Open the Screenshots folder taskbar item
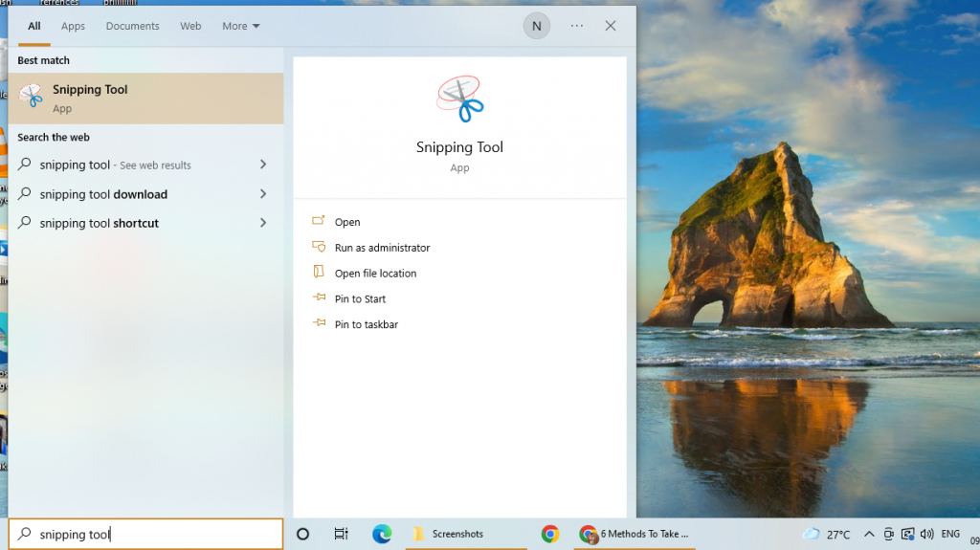The width and height of the screenshot is (980, 550). [x=466, y=534]
